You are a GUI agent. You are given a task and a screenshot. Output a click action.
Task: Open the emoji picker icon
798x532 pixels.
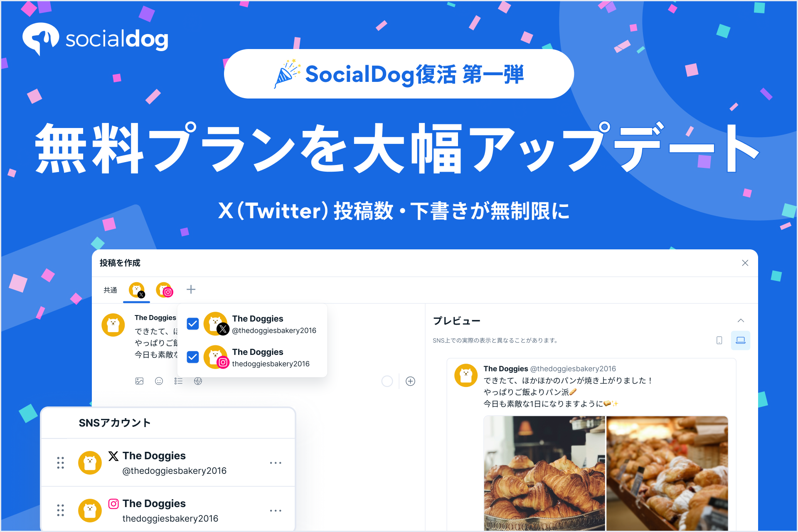pos(159,381)
